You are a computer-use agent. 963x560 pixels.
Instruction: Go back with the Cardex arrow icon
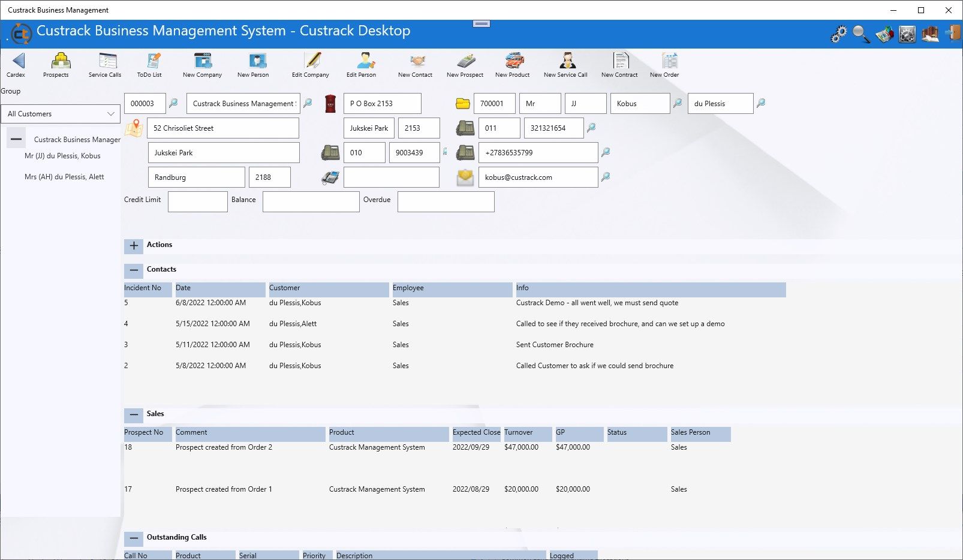tap(18, 61)
